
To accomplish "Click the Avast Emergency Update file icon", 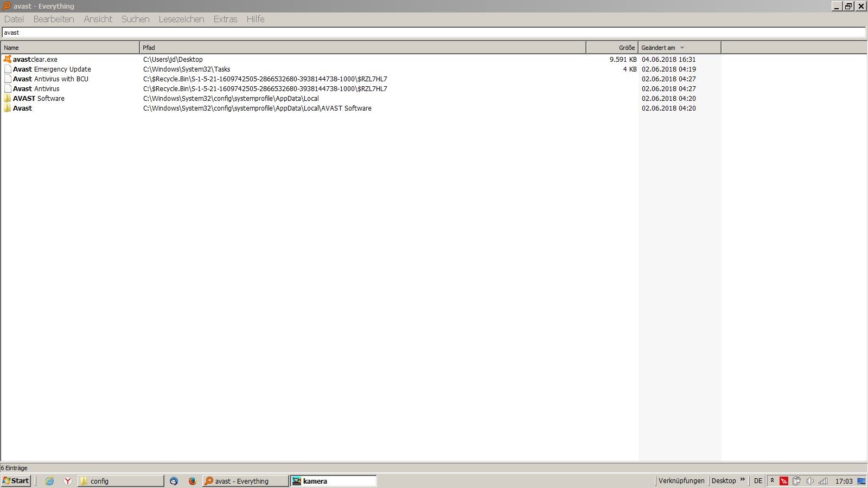I will (x=8, y=69).
